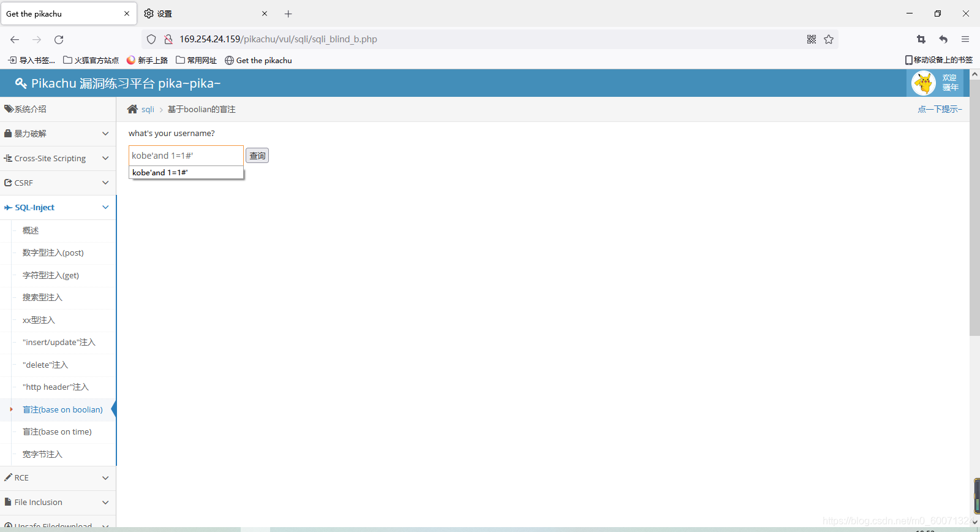
Task: Open new browser tab
Action: 288,13
